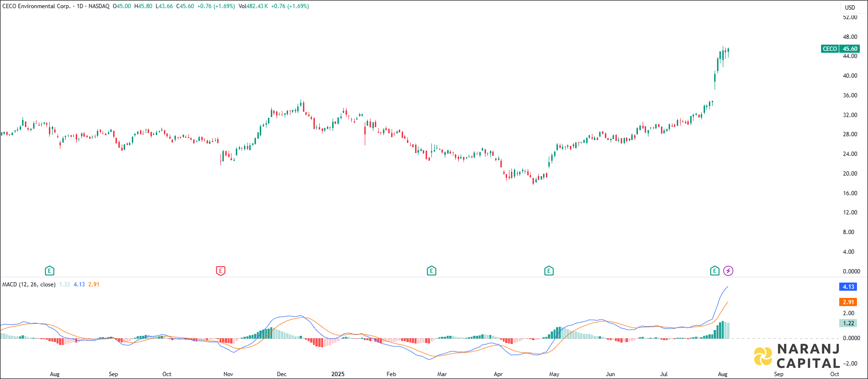Image resolution: width=868 pixels, height=379 pixels.
Task: Click the L43.66 low value in header
Action: 164,6
